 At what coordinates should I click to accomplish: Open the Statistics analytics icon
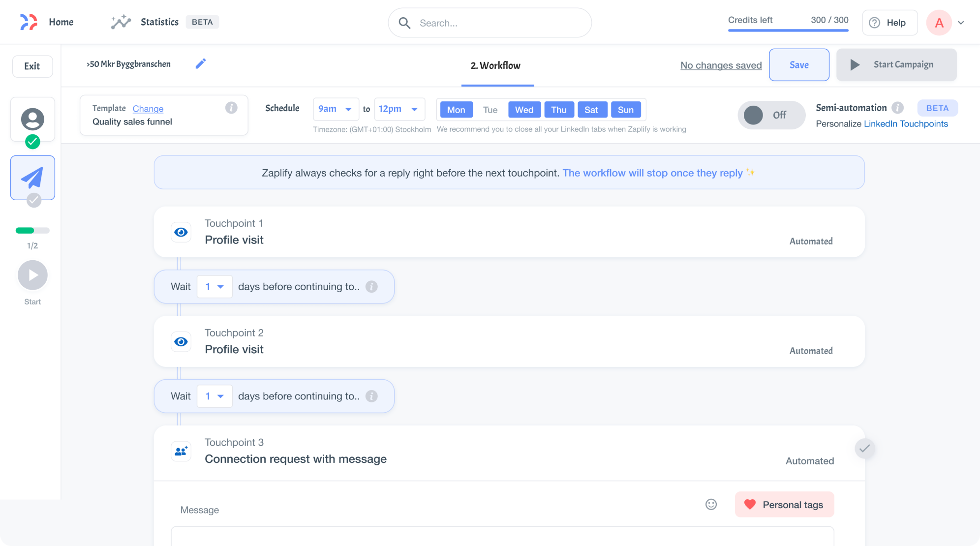coord(120,22)
